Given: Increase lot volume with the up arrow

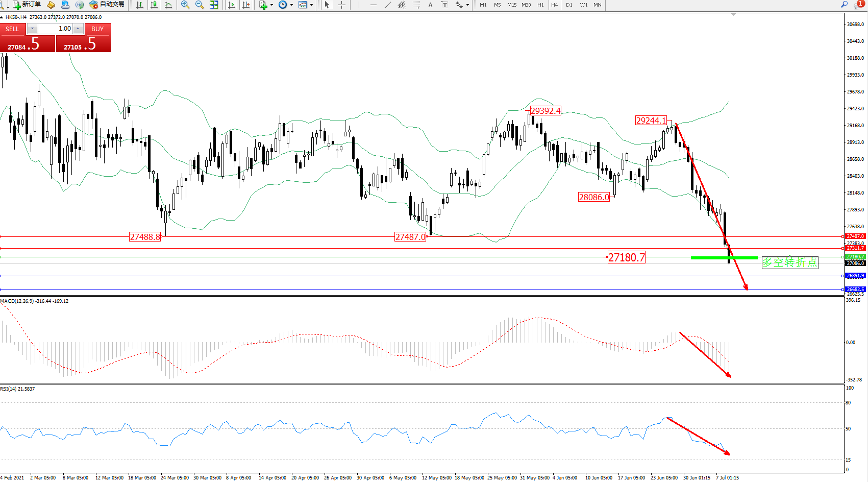Looking at the screenshot, I should coord(78,29).
